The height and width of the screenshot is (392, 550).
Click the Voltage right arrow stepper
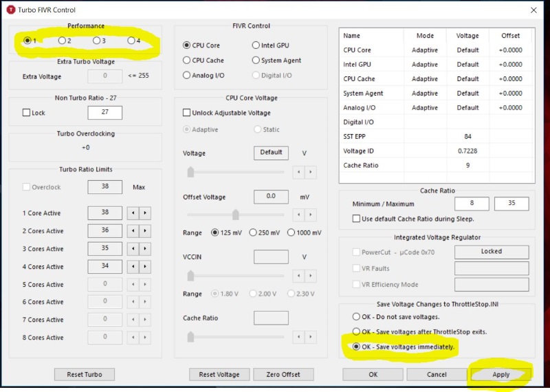pyautogui.click(x=311, y=172)
